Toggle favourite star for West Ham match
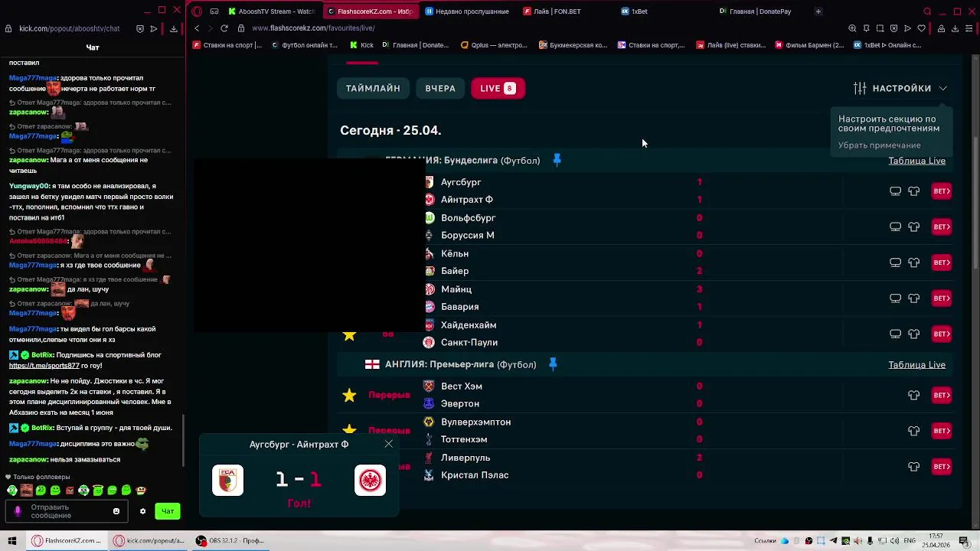 [x=349, y=395]
